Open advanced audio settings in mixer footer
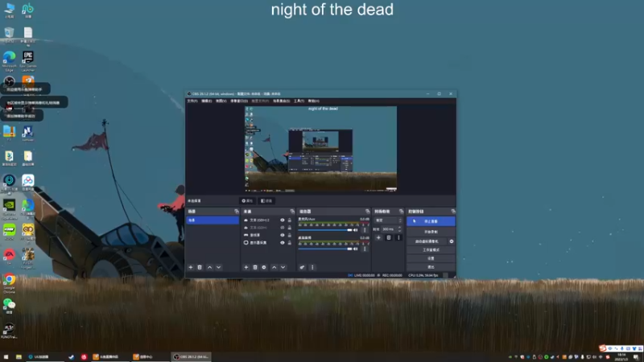Image resolution: width=644 pixels, height=362 pixels. tap(302, 267)
